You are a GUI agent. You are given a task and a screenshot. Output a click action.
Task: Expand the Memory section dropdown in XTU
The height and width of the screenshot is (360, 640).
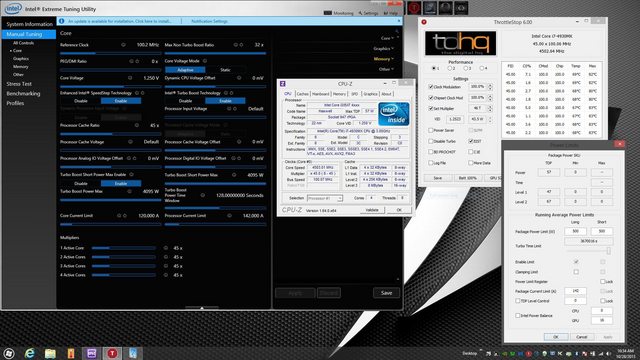pyautogui.click(x=384, y=59)
